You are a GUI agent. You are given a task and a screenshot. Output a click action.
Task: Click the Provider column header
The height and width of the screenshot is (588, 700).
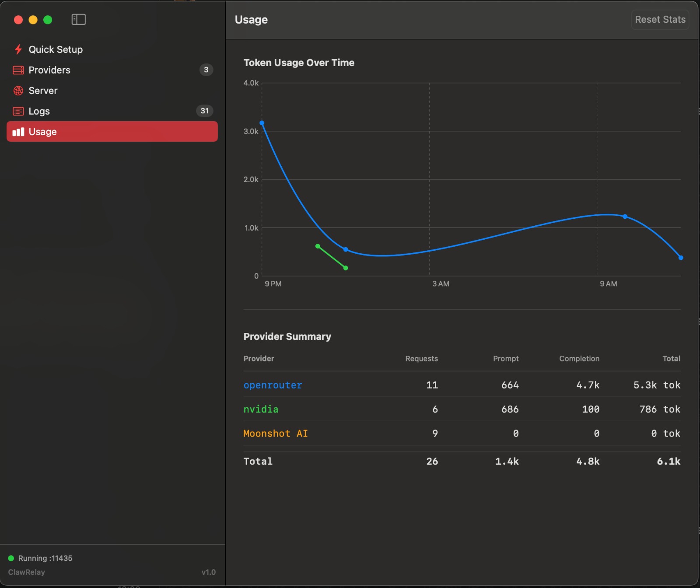(x=259, y=359)
